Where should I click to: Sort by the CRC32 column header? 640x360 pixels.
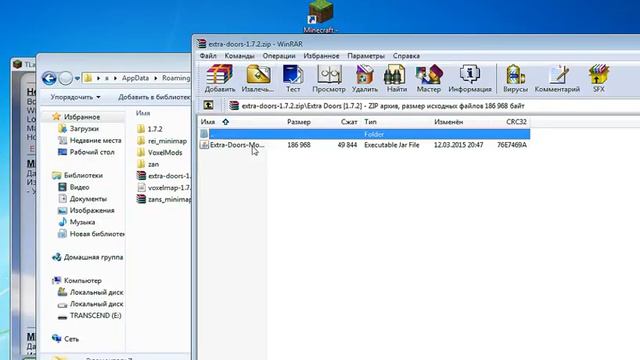point(516,122)
